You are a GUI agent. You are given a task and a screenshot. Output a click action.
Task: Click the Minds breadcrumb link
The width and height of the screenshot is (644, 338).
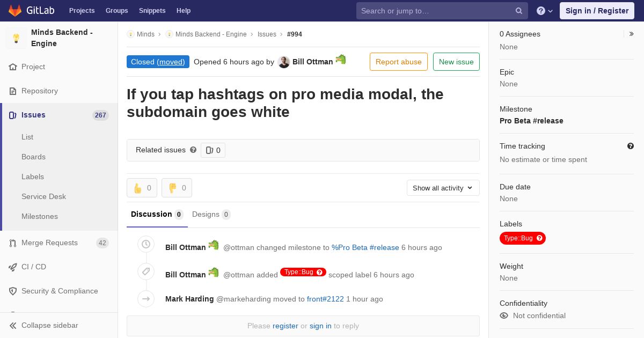pos(145,34)
